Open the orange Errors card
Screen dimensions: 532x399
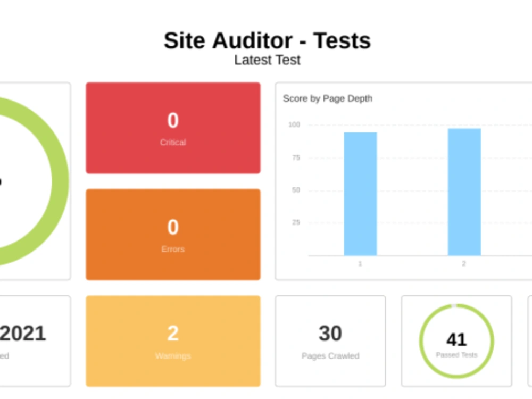coord(173,235)
